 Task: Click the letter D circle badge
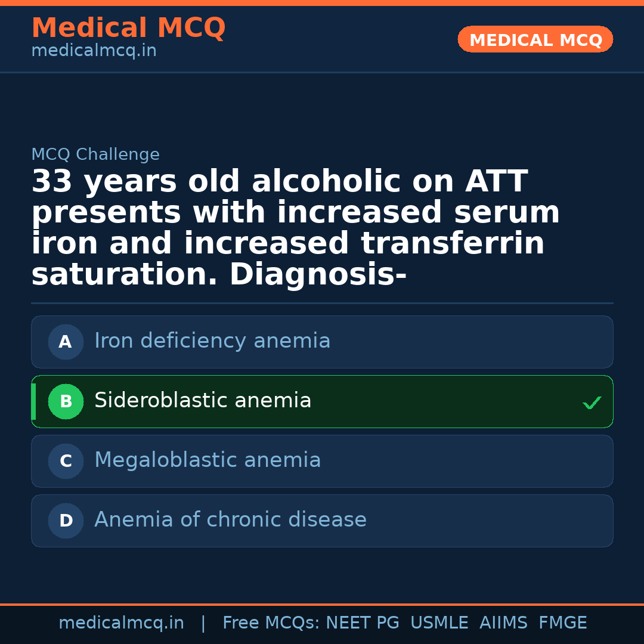[66, 521]
